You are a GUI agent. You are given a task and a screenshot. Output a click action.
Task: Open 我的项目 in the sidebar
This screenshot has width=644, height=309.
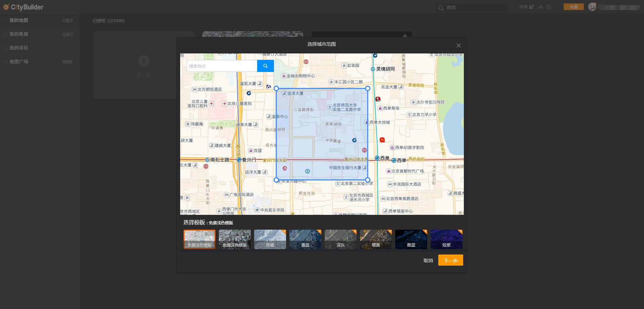coord(40,48)
